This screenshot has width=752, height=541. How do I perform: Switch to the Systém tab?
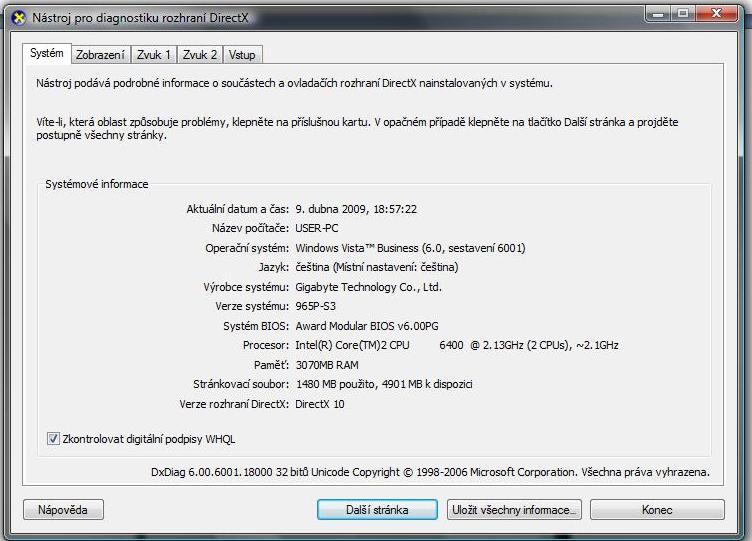tap(47, 53)
